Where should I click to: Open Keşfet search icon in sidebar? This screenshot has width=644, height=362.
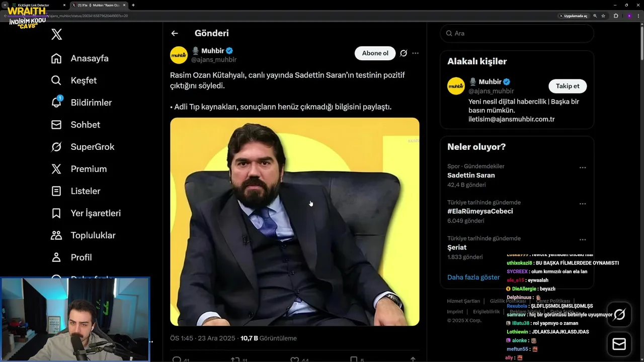click(x=57, y=80)
